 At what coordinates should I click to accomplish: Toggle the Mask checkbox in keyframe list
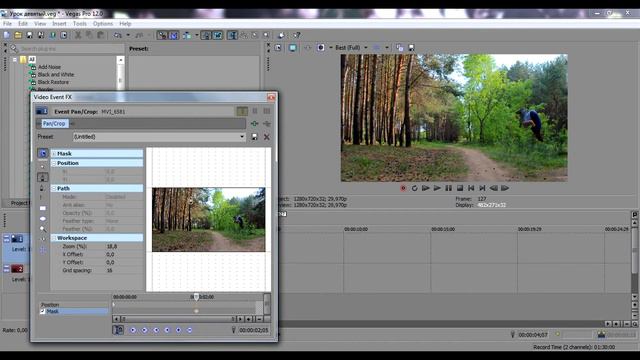coord(42,311)
